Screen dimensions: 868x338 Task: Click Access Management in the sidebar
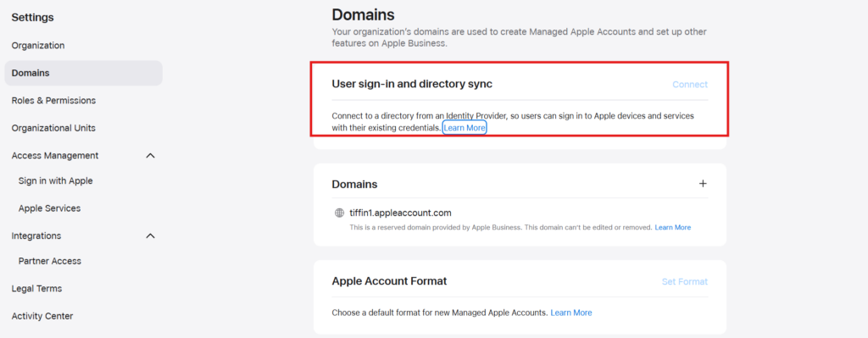click(x=55, y=156)
